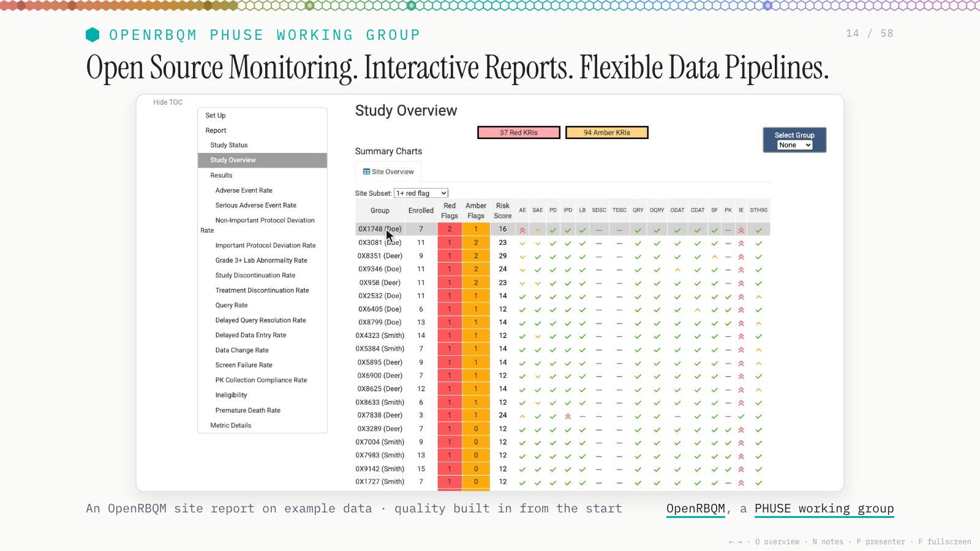The height and width of the screenshot is (551, 980).
Task: Click amber SF flag icon for 0X8351 (Deer)
Action: pos(714,257)
